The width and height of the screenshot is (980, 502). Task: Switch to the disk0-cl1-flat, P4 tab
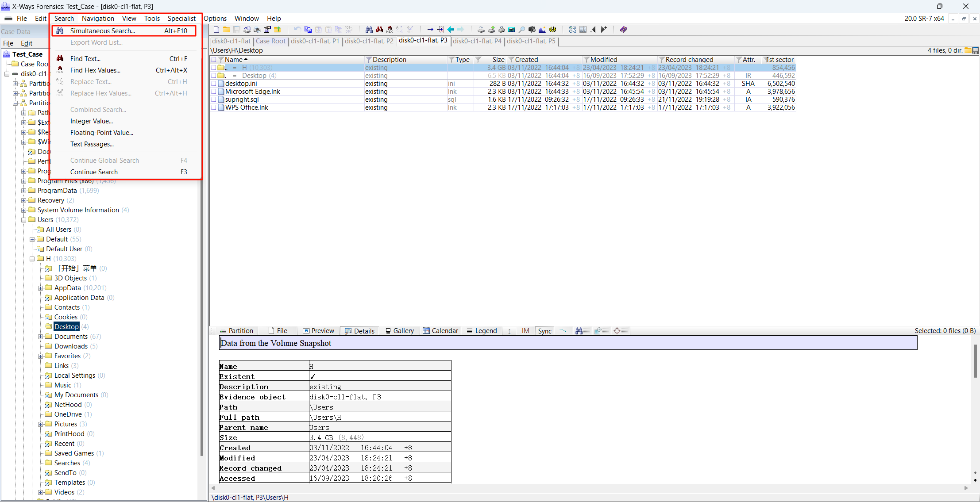coord(477,41)
